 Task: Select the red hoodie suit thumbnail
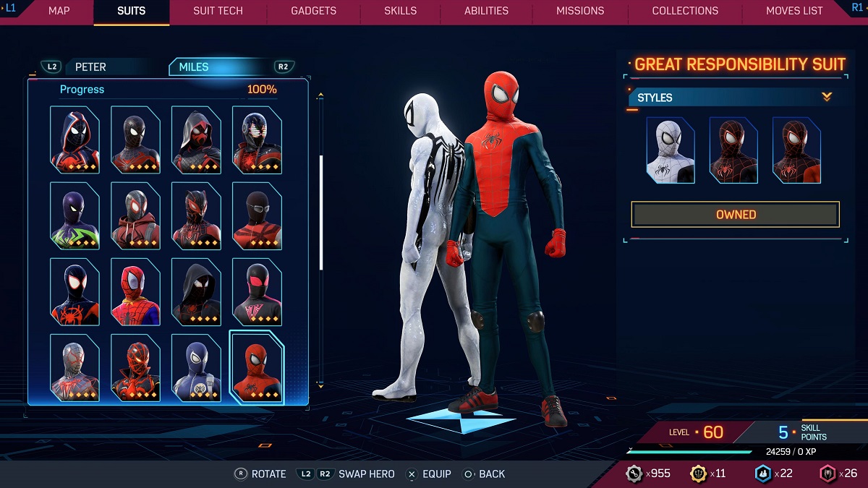coord(136,215)
